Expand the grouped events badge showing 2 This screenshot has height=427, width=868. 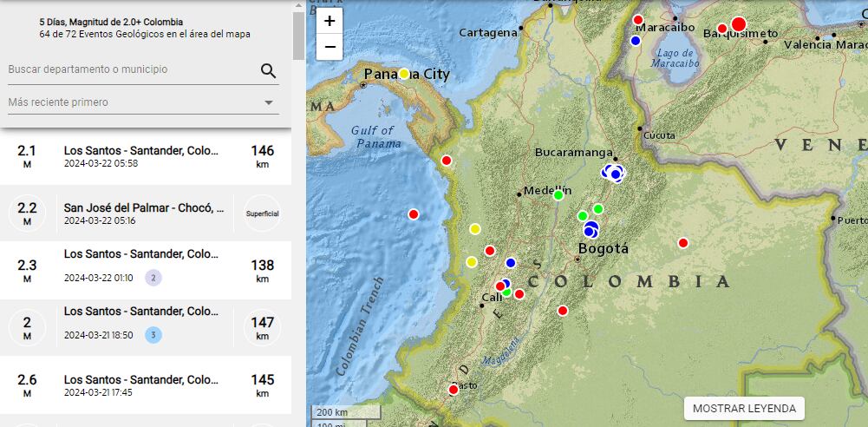(x=153, y=278)
